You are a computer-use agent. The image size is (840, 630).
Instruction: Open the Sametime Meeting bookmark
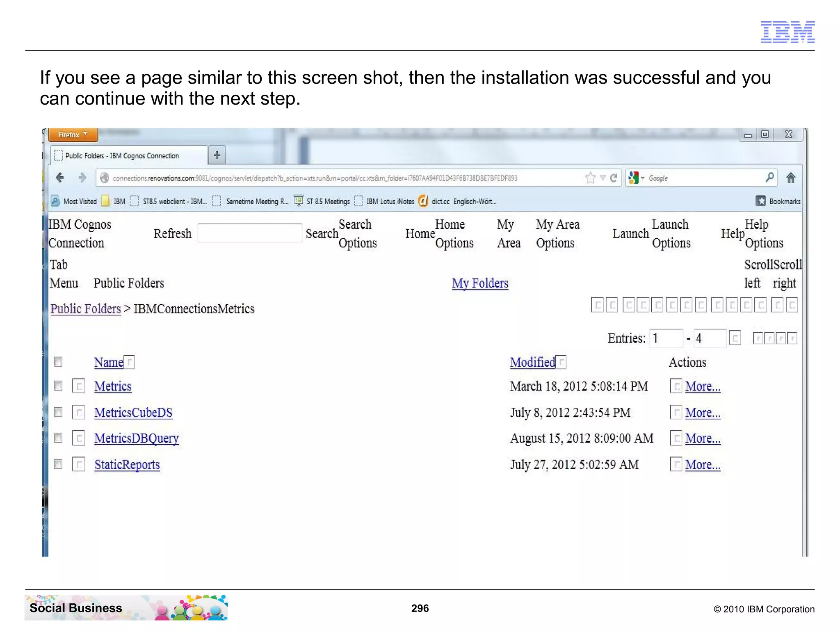[251, 201]
